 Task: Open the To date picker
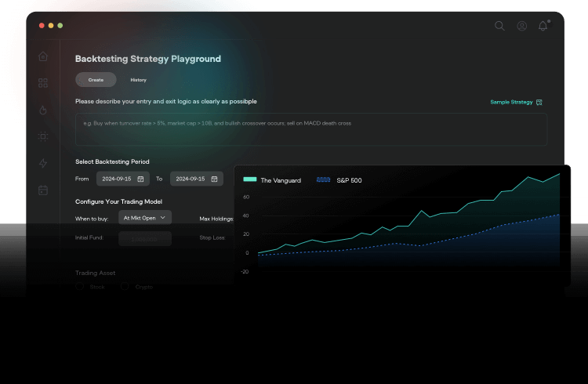196,179
